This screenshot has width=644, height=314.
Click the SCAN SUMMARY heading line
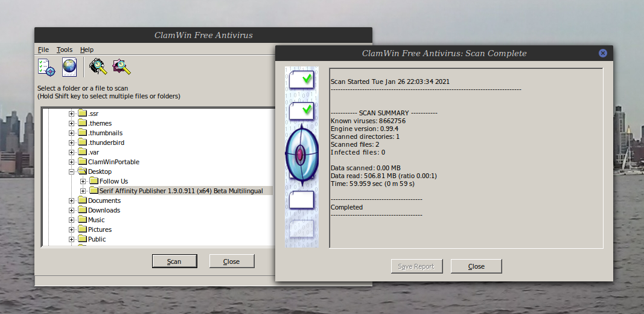click(384, 113)
